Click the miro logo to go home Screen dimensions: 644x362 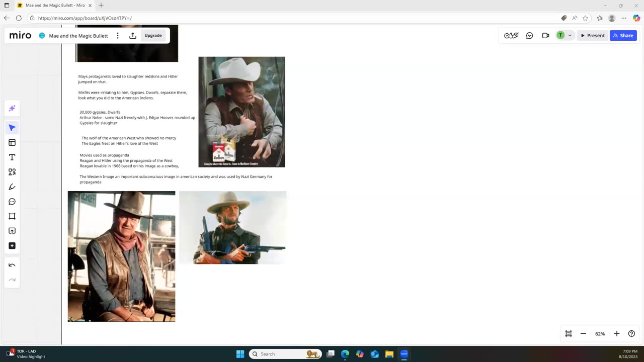(x=20, y=36)
